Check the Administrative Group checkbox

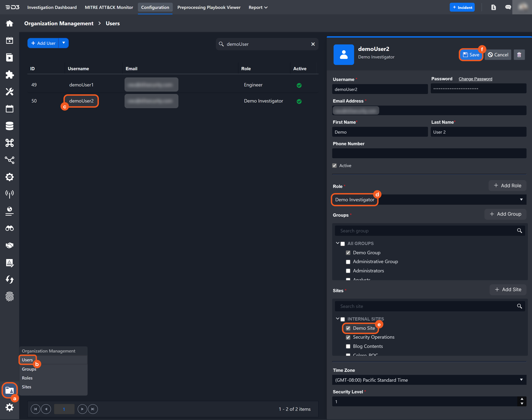[348, 262]
